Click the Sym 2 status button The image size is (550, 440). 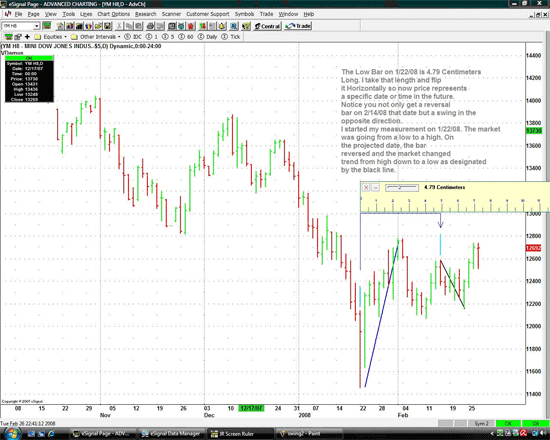pos(481,424)
